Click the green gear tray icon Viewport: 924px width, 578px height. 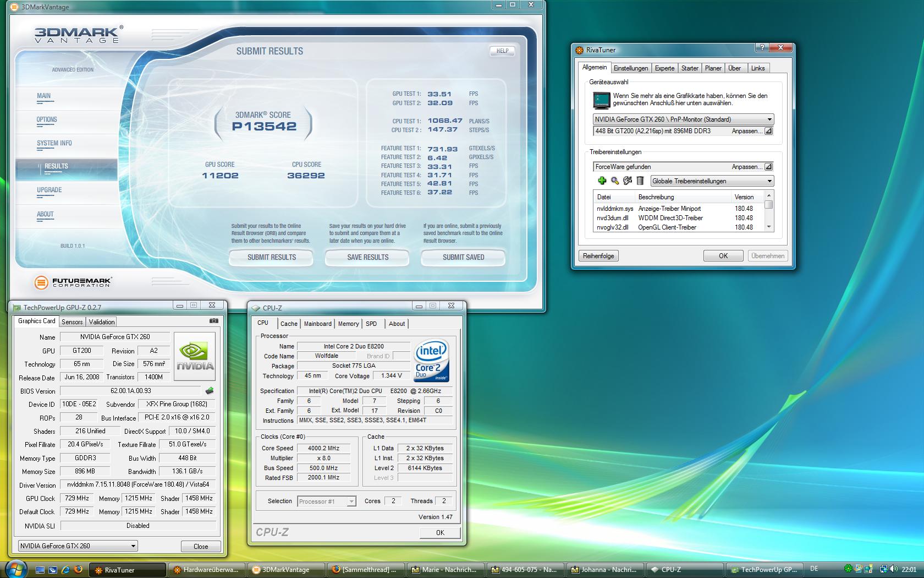pyautogui.click(x=849, y=569)
